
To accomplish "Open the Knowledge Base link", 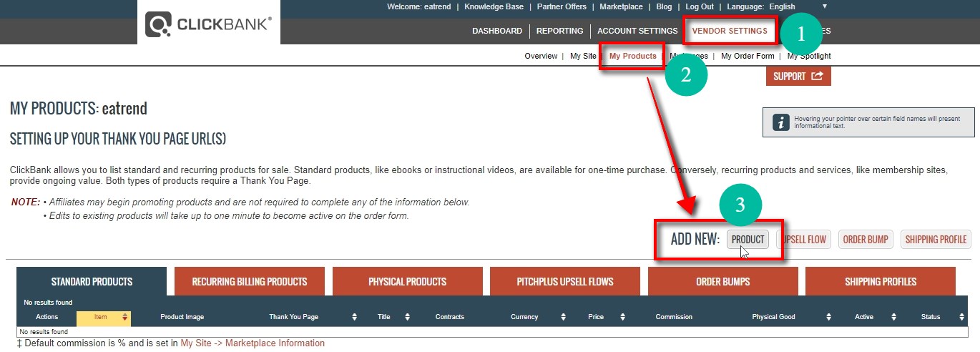I will pos(494,6).
